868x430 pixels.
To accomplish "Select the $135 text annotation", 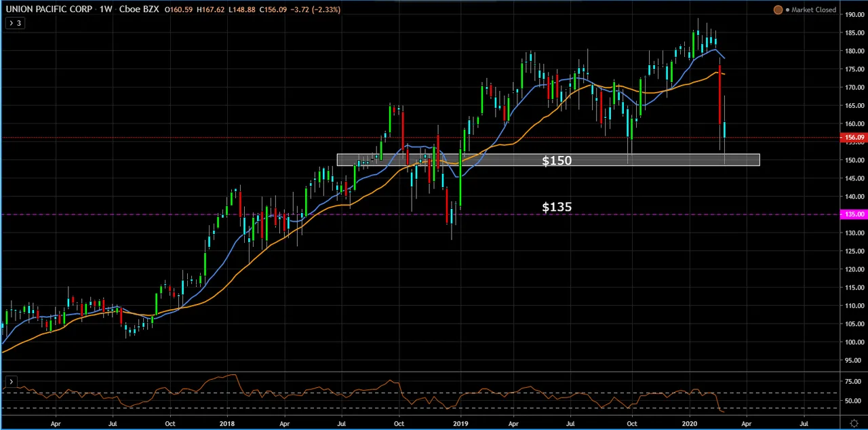I will point(557,207).
